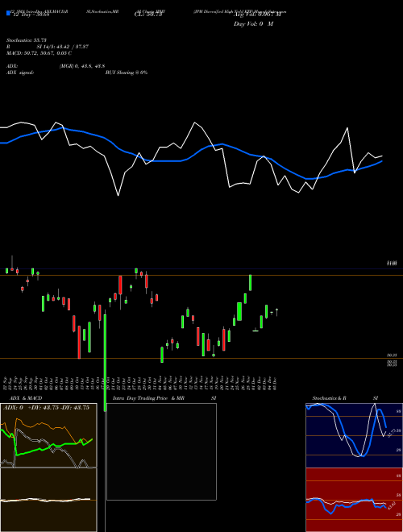Open the ADX line chart panel

(48, 435)
